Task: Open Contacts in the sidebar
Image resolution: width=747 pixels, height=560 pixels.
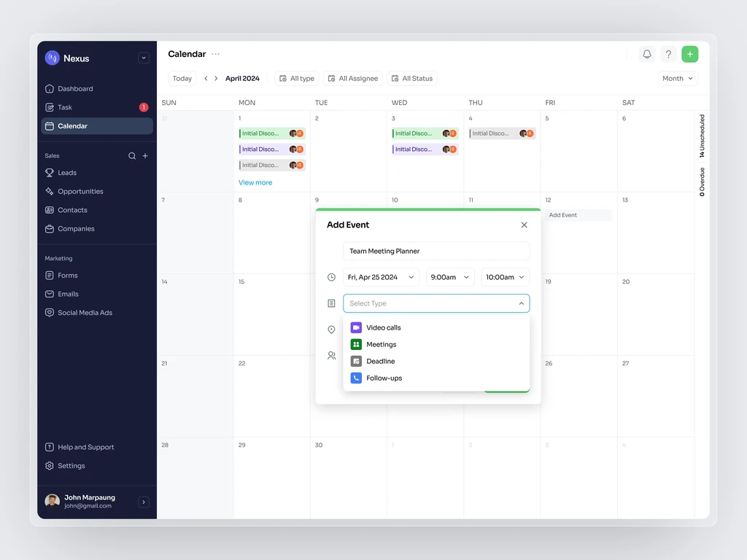Action: (x=97, y=210)
